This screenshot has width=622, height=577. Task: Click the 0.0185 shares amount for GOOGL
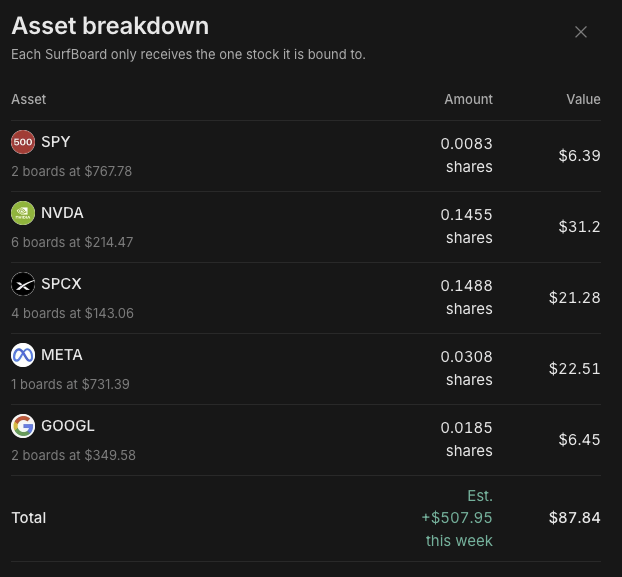click(x=466, y=439)
